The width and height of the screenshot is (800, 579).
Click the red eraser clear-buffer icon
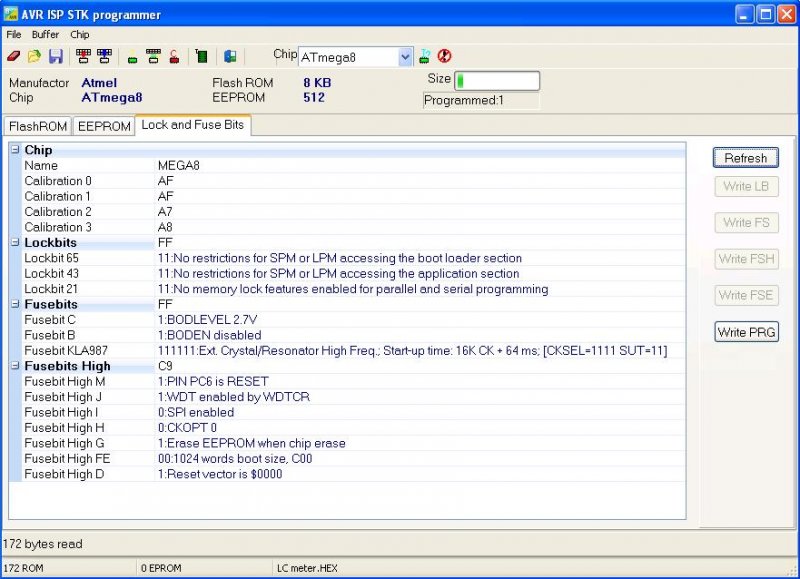point(14,56)
